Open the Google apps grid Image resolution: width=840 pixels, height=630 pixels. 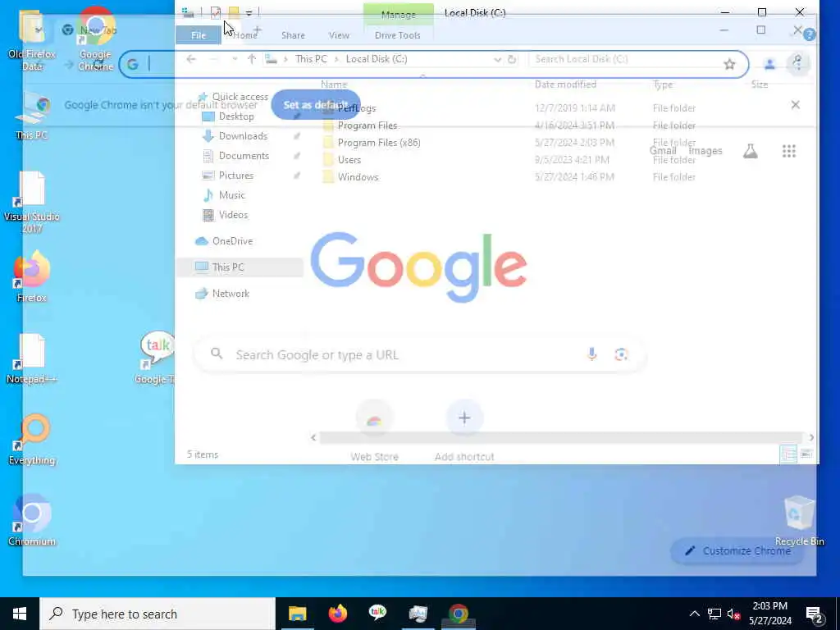point(788,151)
